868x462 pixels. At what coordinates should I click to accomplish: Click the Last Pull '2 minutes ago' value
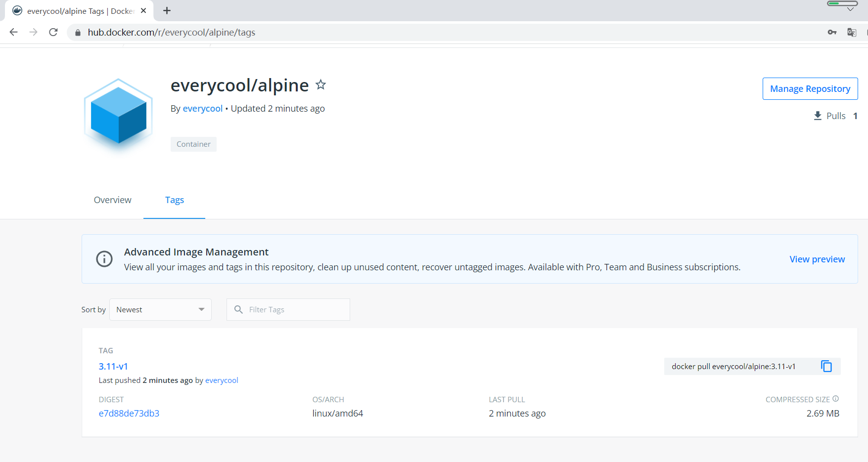[x=517, y=413]
